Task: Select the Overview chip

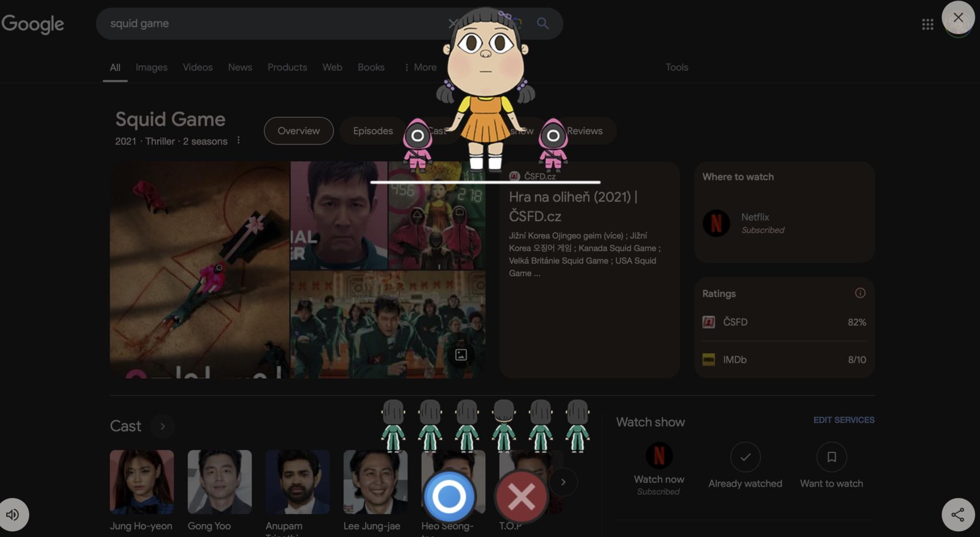Action: click(299, 131)
